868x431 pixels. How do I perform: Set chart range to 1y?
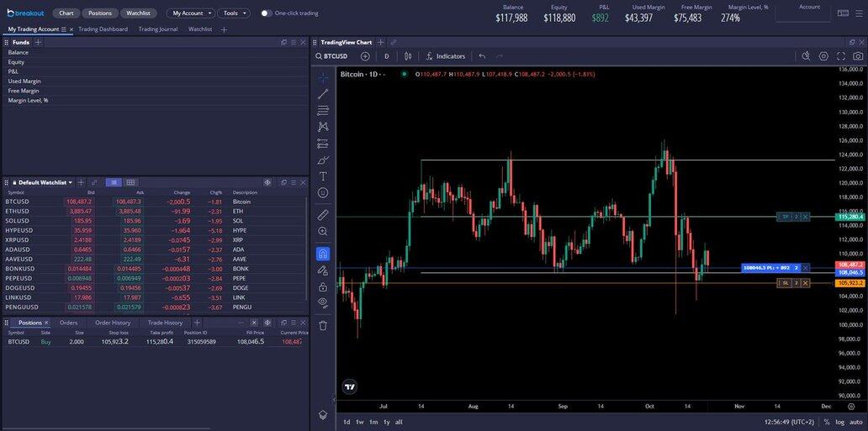coord(386,422)
